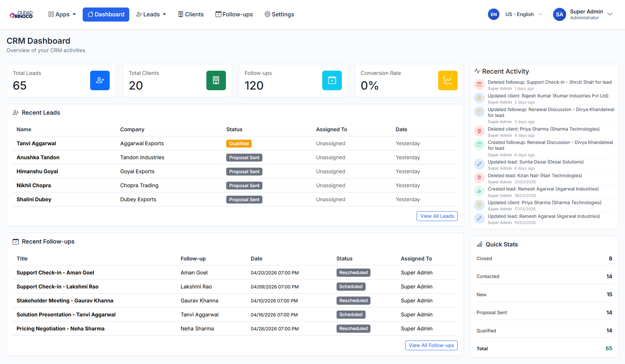Open the Apps dropdown menu

click(x=62, y=14)
